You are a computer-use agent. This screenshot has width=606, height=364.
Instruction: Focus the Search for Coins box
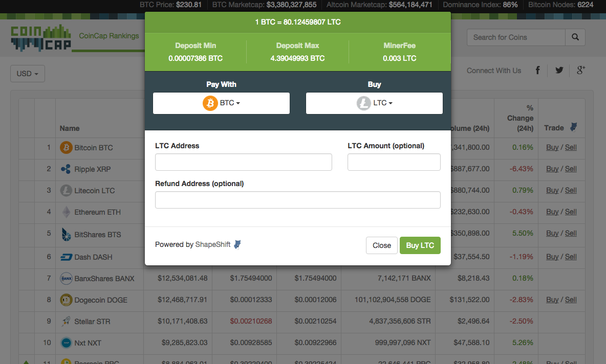coord(516,37)
